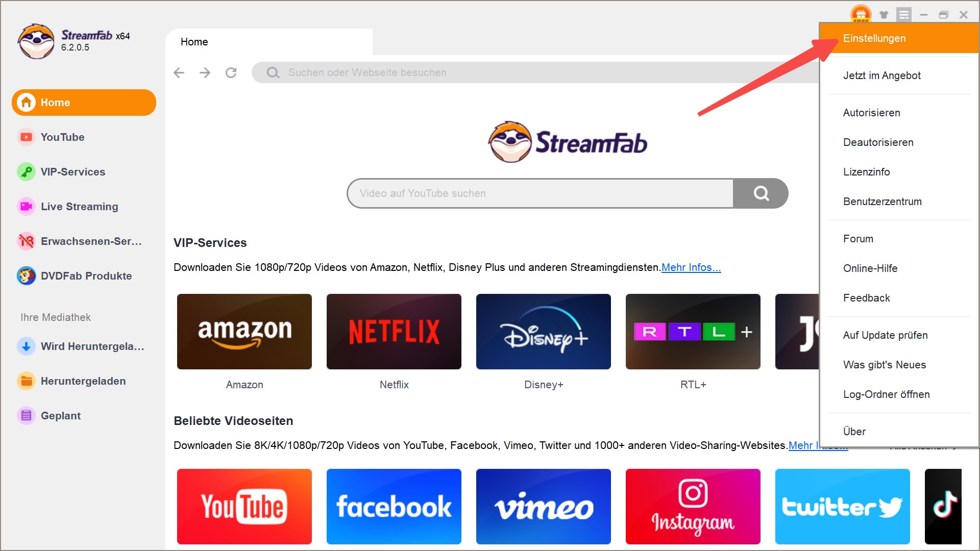Screen dimensions: 980x551
Task: Click the Beliebte Videoseiten heading
Action: pyautogui.click(x=233, y=421)
